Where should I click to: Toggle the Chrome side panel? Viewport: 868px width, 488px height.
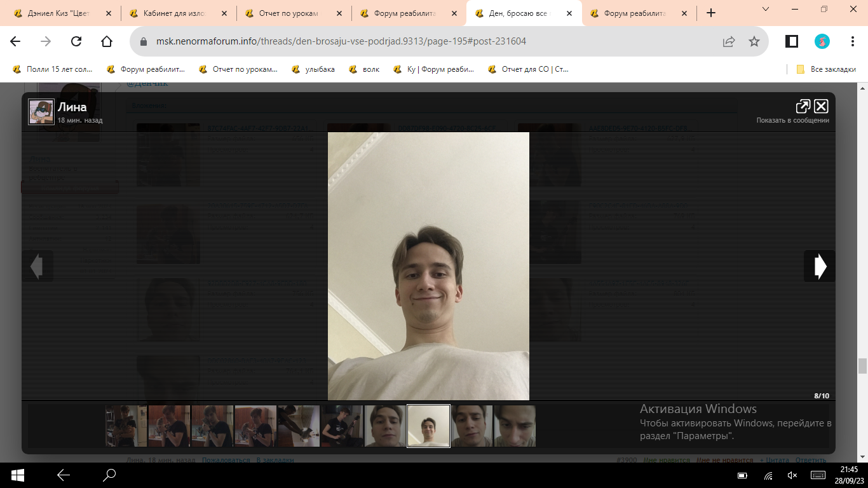[792, 41]
